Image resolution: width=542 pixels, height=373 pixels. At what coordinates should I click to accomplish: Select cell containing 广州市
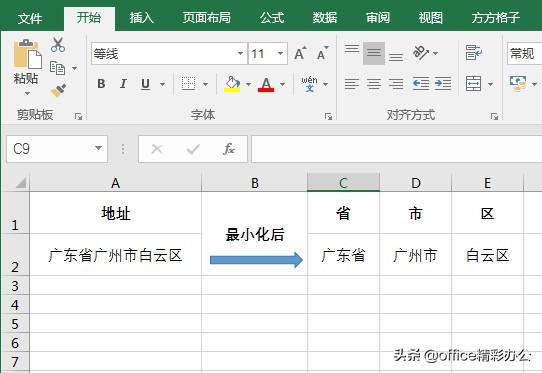(415, 255)
